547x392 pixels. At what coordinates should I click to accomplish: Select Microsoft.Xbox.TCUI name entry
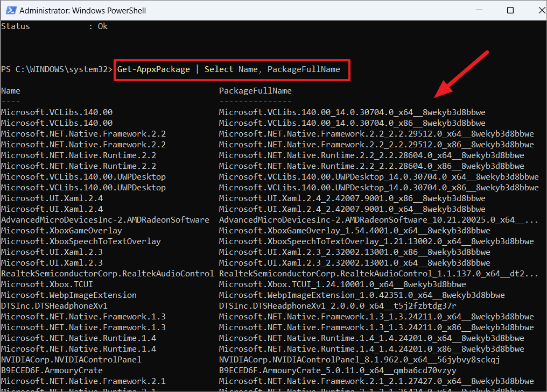coord(47,284)
